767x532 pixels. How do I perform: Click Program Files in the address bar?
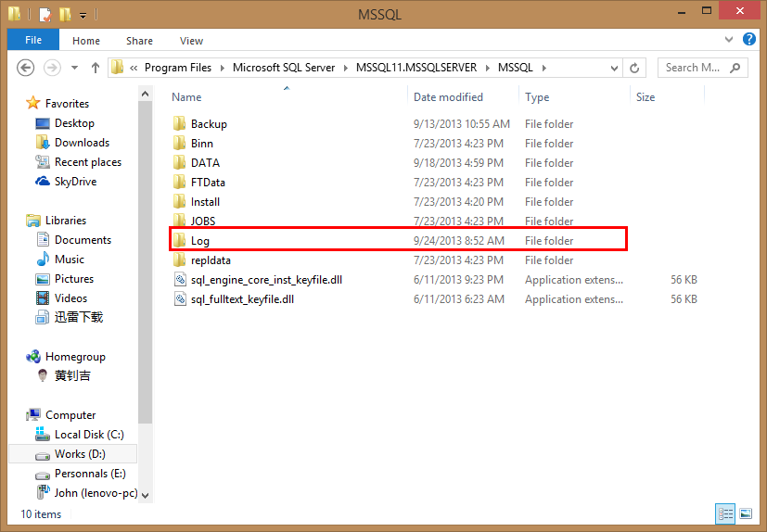click(178, 68)
